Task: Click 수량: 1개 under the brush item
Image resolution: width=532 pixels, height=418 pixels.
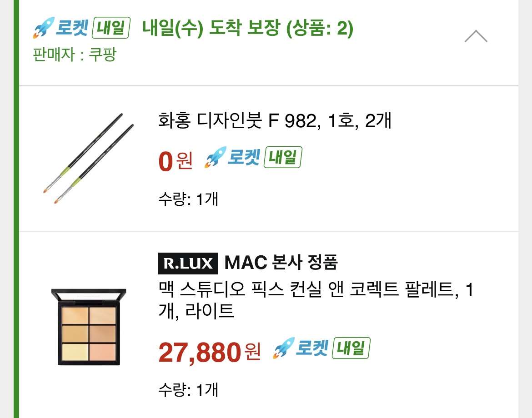Action: coord(188,199)
